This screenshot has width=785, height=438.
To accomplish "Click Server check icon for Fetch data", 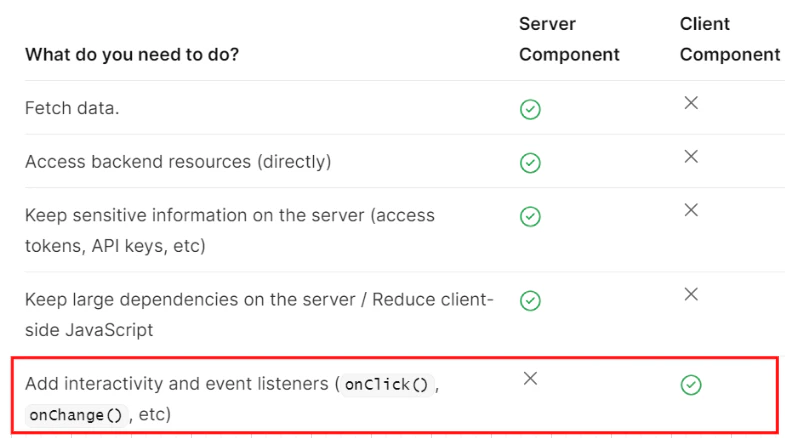I will (530, 109).
